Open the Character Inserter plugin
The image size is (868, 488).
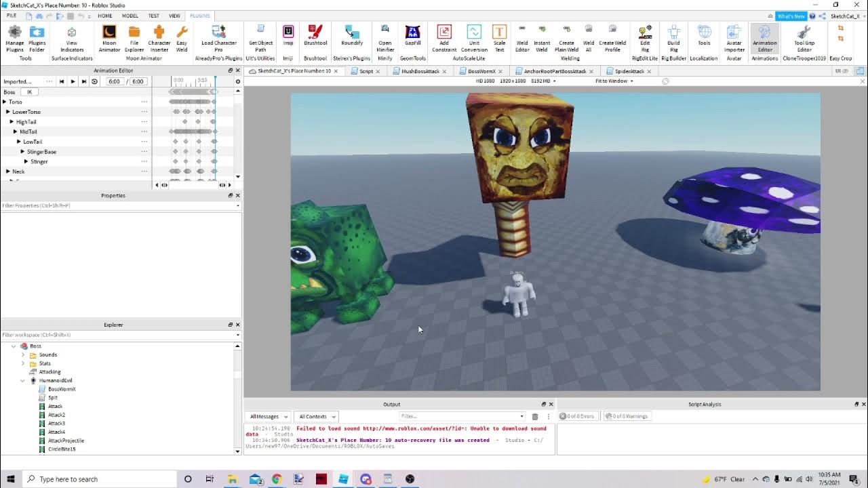(159, 39)
